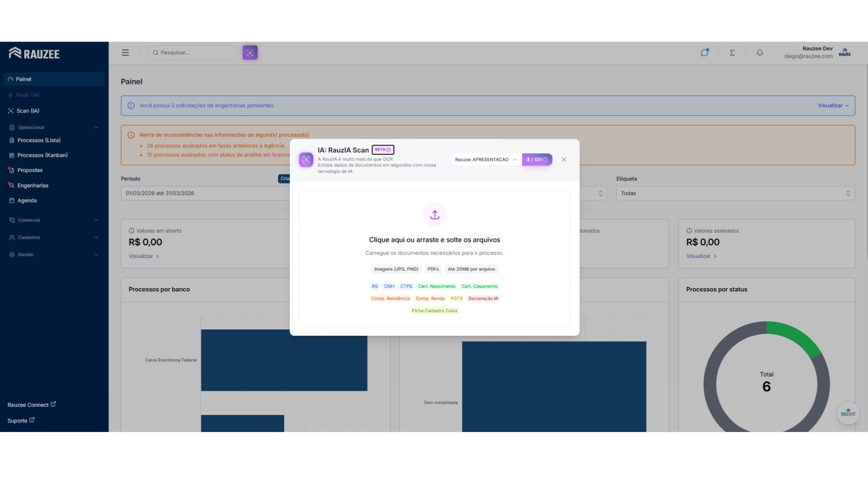Click the BETA info badge
The height and width of the screenshot is (488, 868).
(x=383, y=150)
